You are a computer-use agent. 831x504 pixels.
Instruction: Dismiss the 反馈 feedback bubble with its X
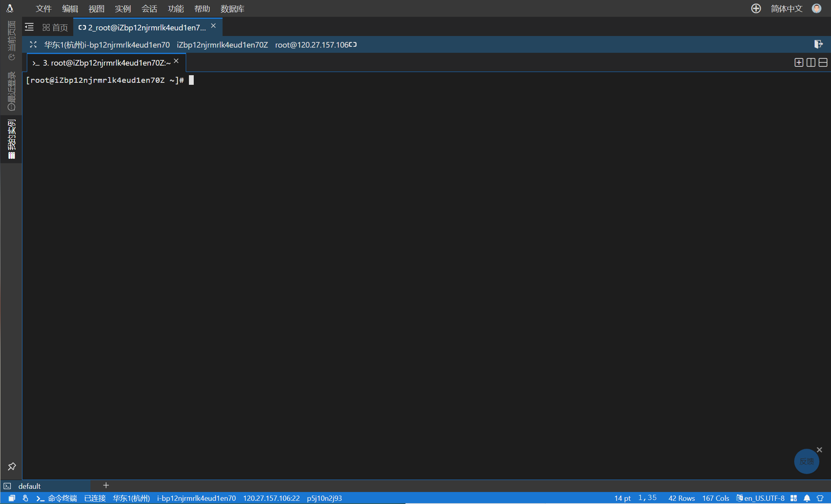[819, 450]
